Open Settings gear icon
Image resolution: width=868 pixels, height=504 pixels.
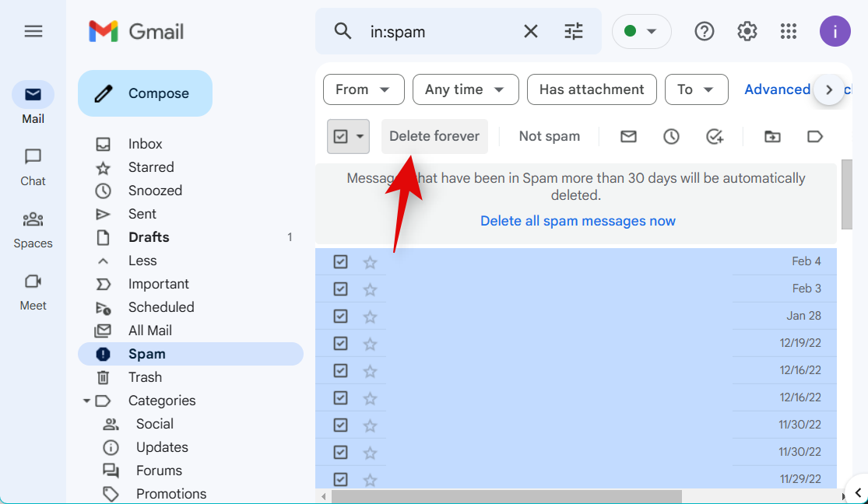tap(747, 31)
